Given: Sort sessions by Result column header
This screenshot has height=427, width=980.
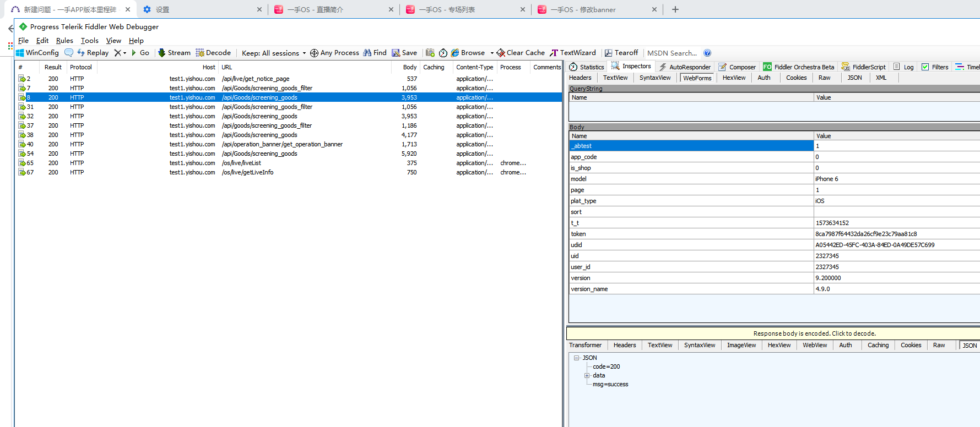Looking at the screenshot, I should pos(53,67).
